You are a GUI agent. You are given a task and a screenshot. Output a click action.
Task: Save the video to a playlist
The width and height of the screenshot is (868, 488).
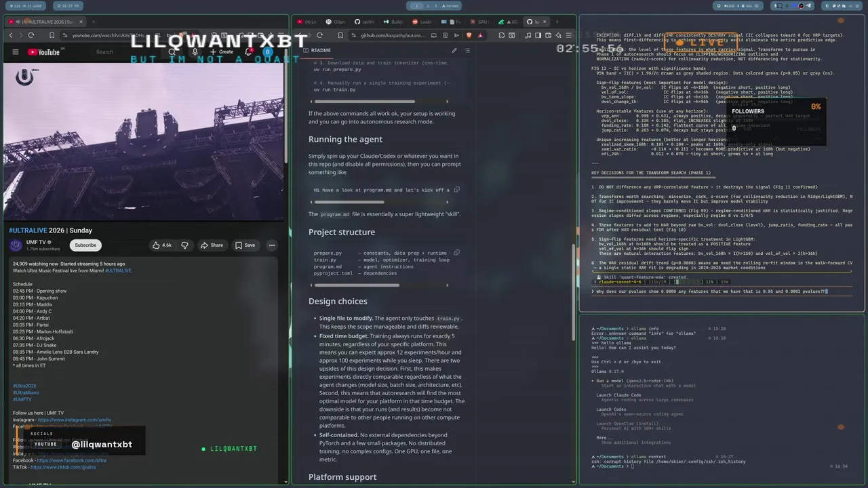click(245, 245)
